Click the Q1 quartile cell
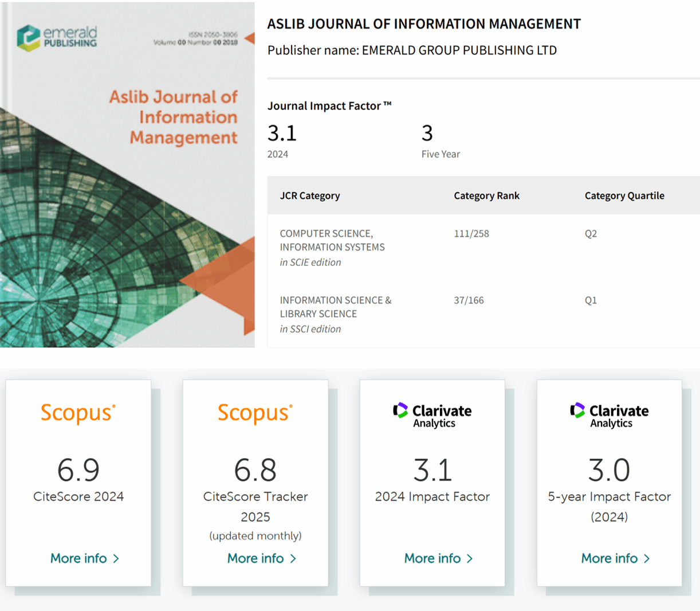Viewport: 700px width, 611px height. (x=591, y=300)
